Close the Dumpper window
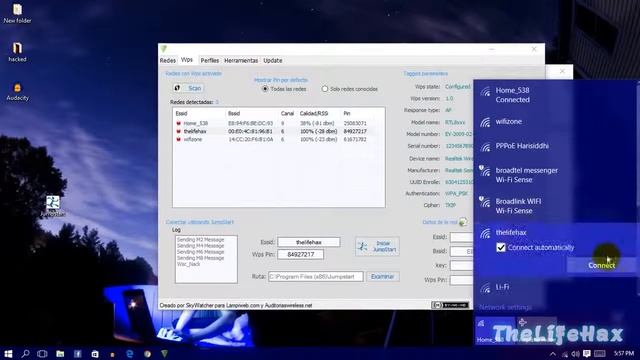Image resolution: width=640 pixels, height=360 pixels. click(534, 49)
